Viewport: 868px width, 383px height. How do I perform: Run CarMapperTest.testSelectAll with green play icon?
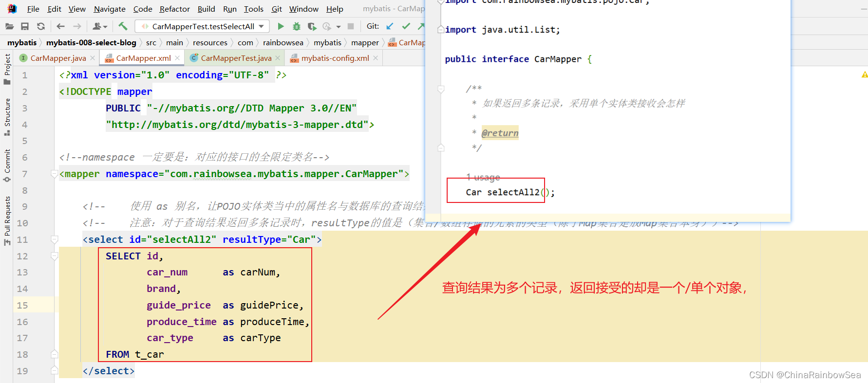[281, 26]
